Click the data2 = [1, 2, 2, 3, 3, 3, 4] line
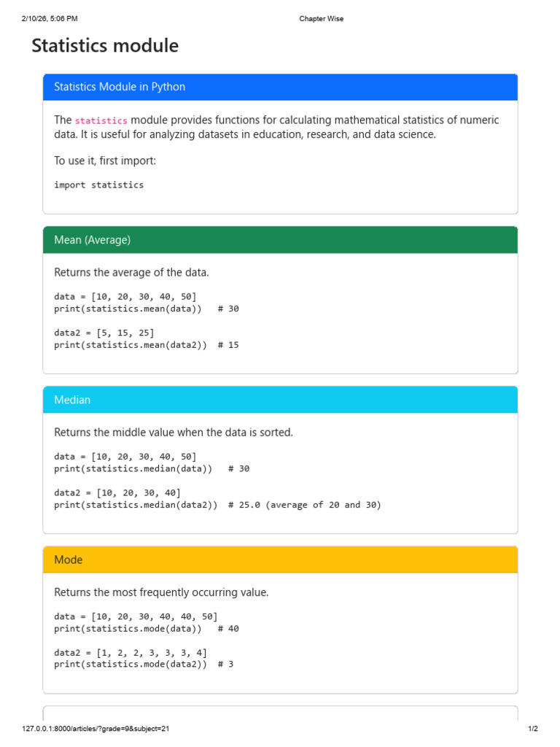The height and width of the screenshot is (747, 560). tap(130, 653)
